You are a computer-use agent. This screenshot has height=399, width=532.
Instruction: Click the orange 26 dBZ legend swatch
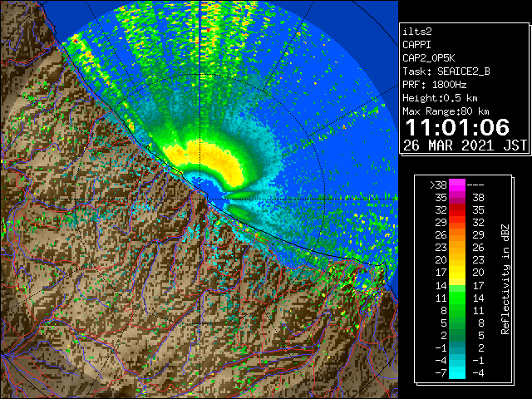[x=457, y=235]
